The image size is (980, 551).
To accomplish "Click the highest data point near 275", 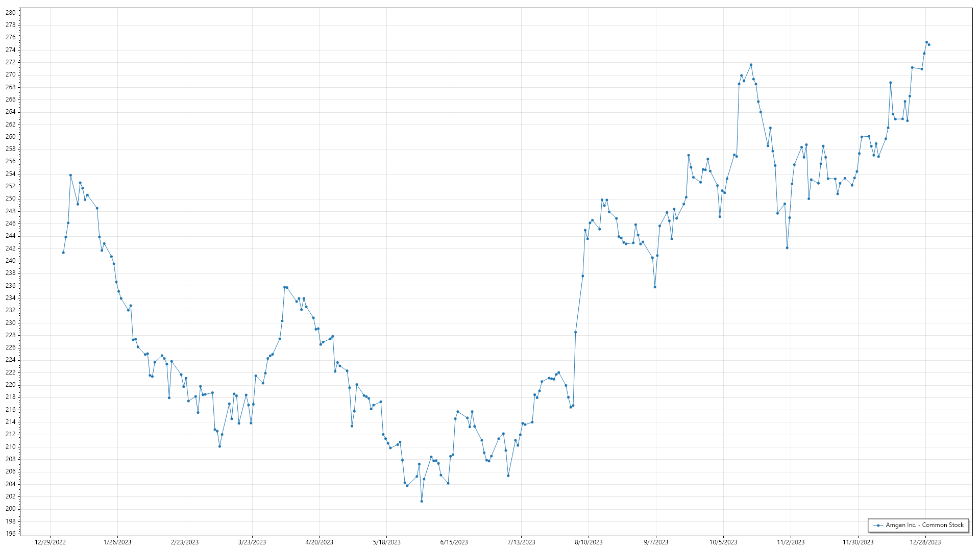I will [926, 42].
